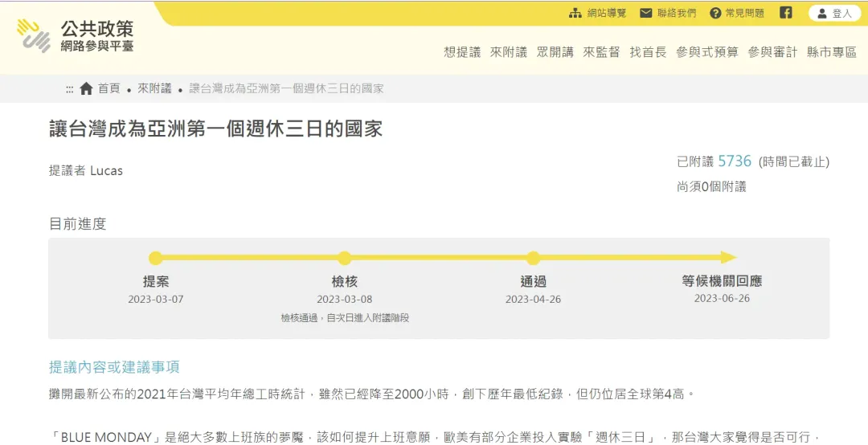Open the question mark 常見問題 icon
Image resolution: width=868 pixels, height=445 pixels.
(716, 14)
